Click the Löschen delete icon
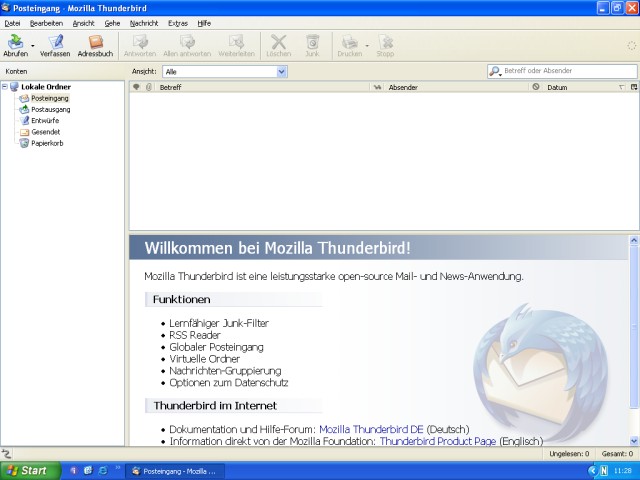The width and height of the screenshot is (640, 480). tap(279, 45)
